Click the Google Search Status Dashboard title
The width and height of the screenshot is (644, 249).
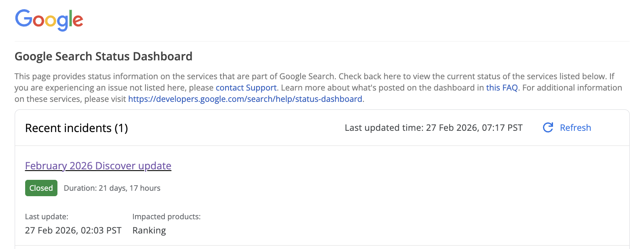tap(104, 56)
